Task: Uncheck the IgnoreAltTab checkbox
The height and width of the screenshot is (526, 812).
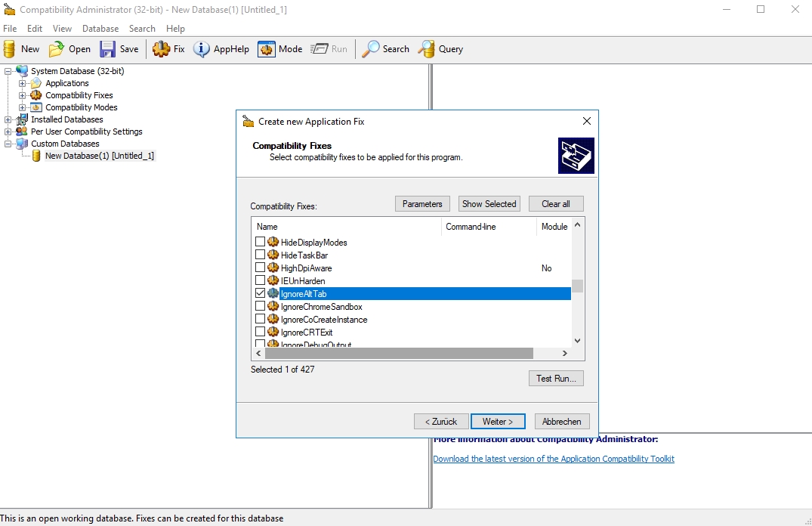Action: [260, 292]
